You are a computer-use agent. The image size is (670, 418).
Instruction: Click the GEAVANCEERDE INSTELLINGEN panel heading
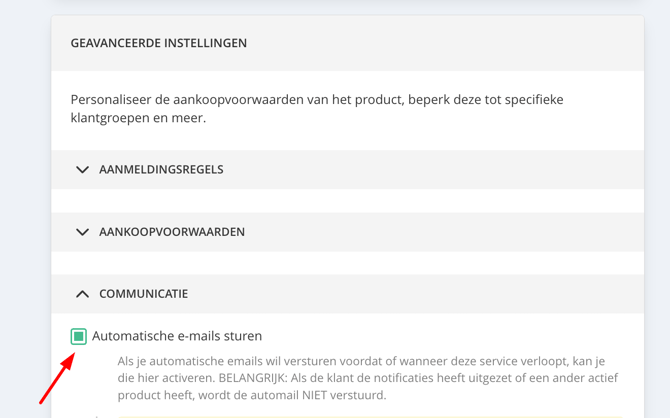point(159,43)
